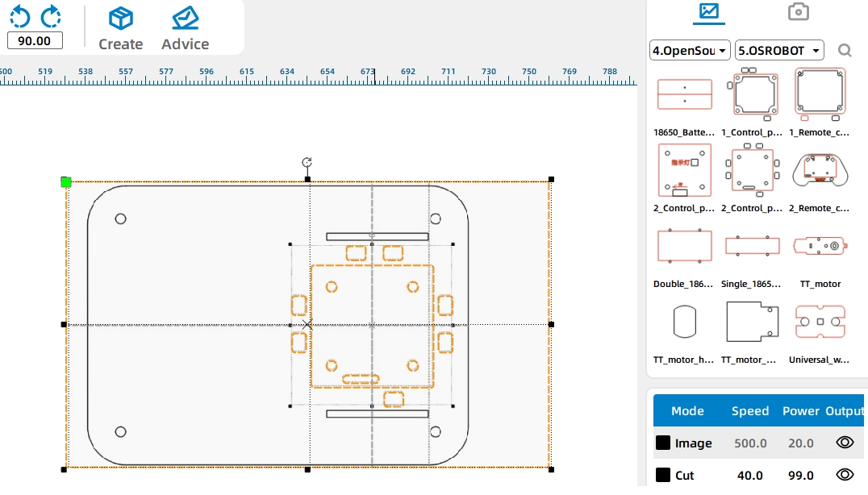The height and width of the screenshot is (495, 868).
Task: Pick the 2_Control_p... thumbnail with side tabs
Action: [753, 170]
